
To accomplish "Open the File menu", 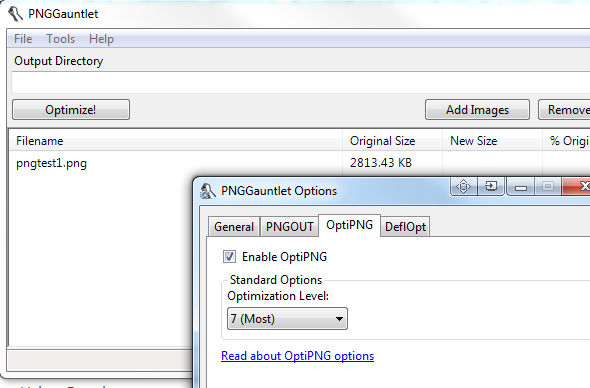I will pyautogui.click(x=23, y=39).
